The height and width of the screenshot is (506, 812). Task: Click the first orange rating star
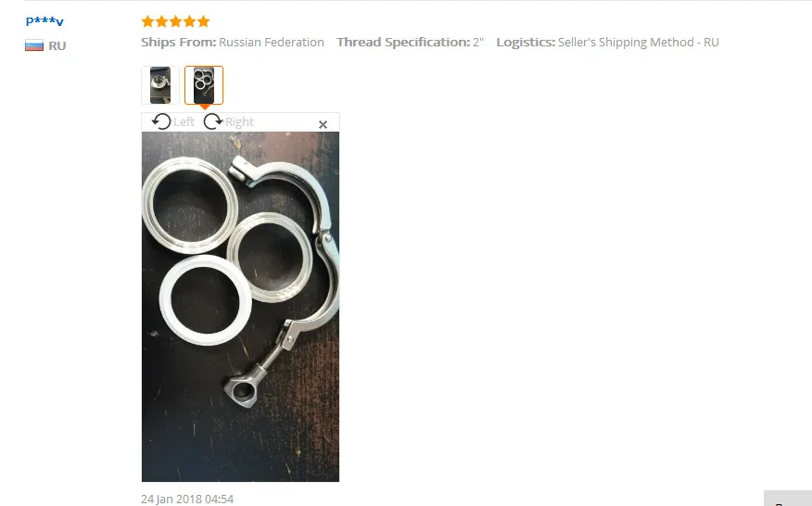click(148, 21)
